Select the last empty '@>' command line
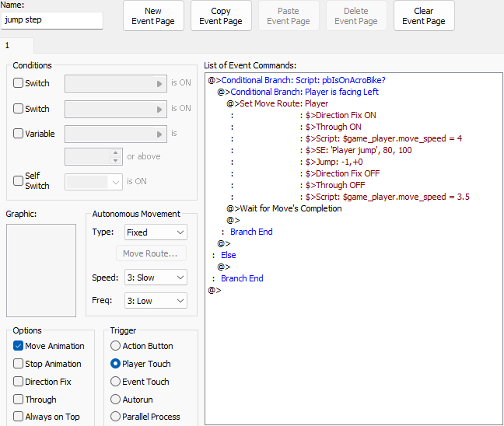 pos(215,290)
